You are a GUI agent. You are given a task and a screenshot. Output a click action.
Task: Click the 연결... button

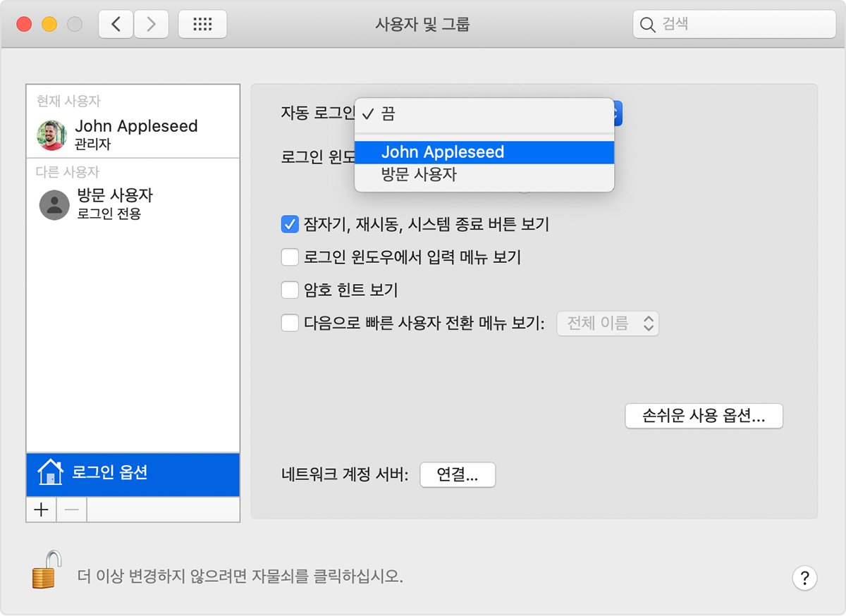458,475
